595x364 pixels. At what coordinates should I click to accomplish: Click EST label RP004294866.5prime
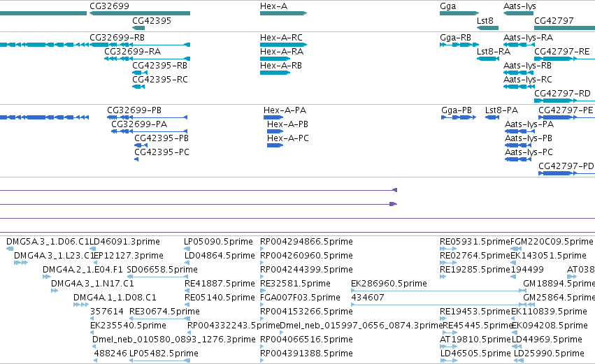pyautogui.click(x=306, y=242)
